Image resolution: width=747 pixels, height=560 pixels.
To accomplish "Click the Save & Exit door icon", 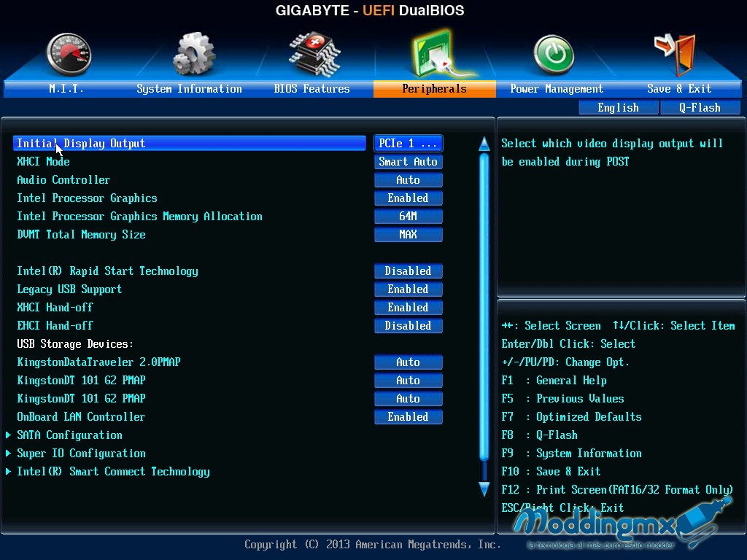I will [x=676, y=54].
